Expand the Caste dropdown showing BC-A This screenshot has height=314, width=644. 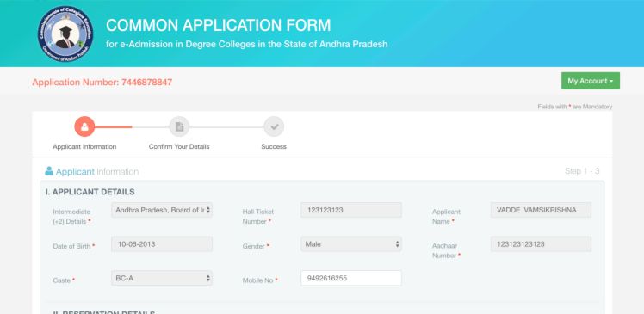(x=162, y=278)
